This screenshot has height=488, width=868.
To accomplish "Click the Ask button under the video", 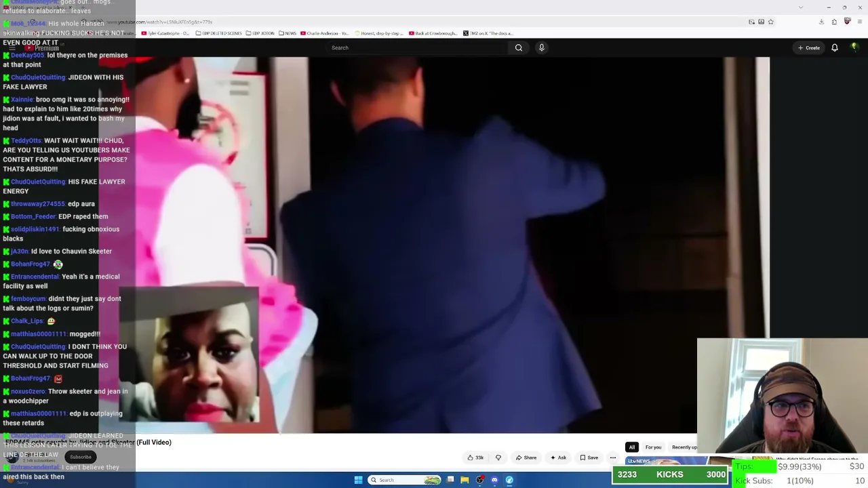I will (559, 457).
